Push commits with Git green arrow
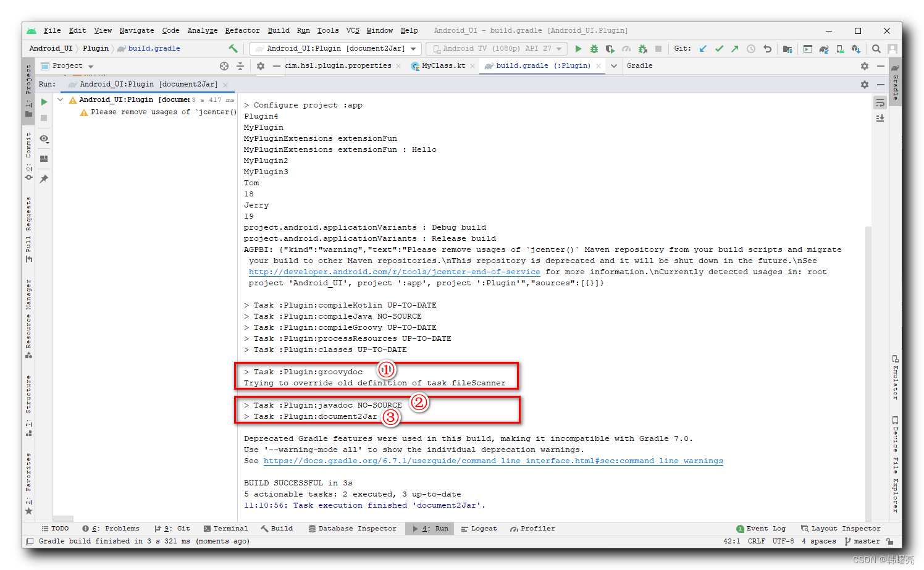 [x=735, y=48]
